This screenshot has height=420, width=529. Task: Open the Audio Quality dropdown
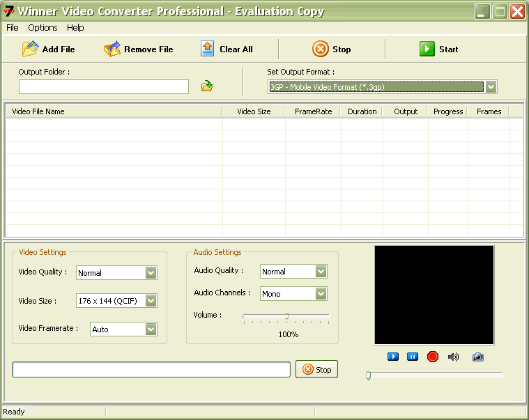pos(321,272)
